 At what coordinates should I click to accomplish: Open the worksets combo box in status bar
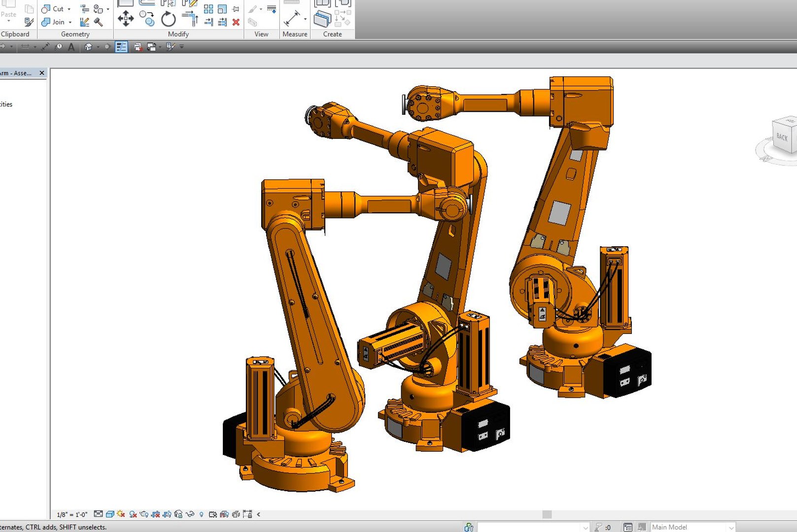pos(533,527)
